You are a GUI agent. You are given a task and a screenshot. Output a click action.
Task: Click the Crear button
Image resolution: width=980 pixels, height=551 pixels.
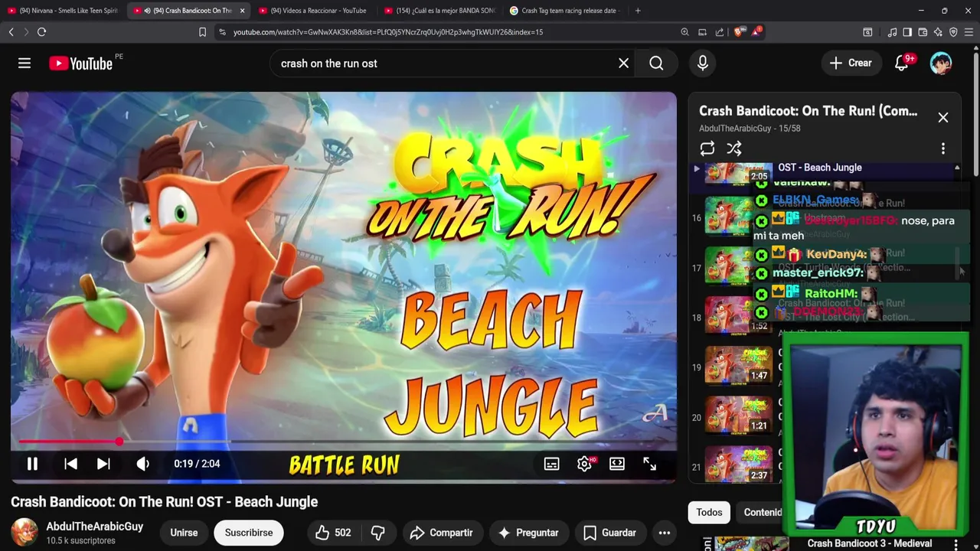coord(851,64)
